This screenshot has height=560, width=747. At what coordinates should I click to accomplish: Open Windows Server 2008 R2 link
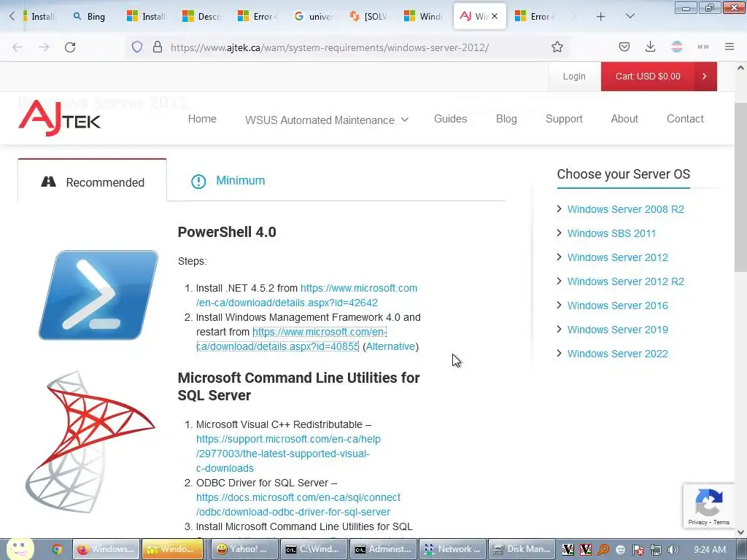(x=625, y=209)
